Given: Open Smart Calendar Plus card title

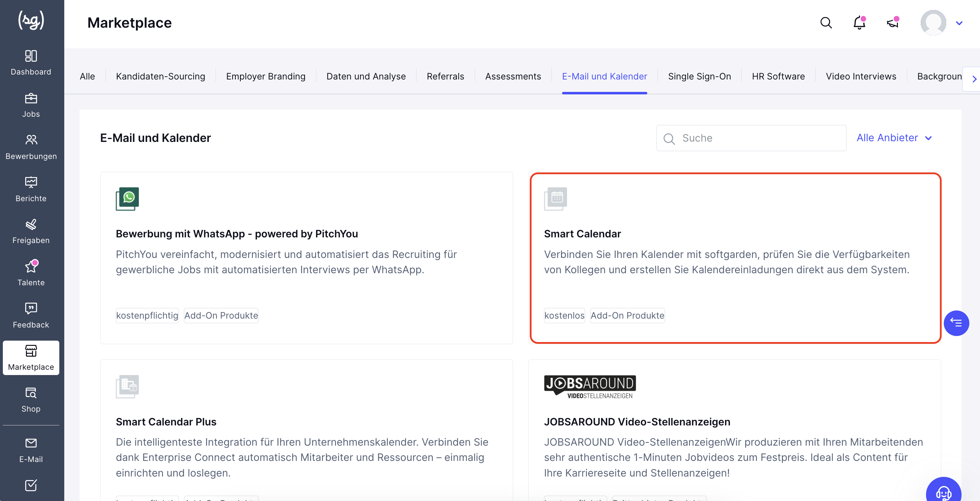Looking at the screenshot, I should tap(166, 422).
